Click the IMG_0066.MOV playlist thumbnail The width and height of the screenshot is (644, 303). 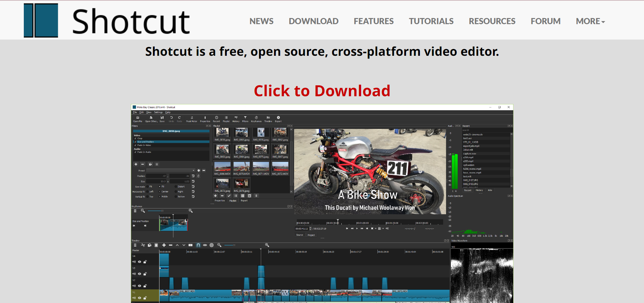point(222,168)
